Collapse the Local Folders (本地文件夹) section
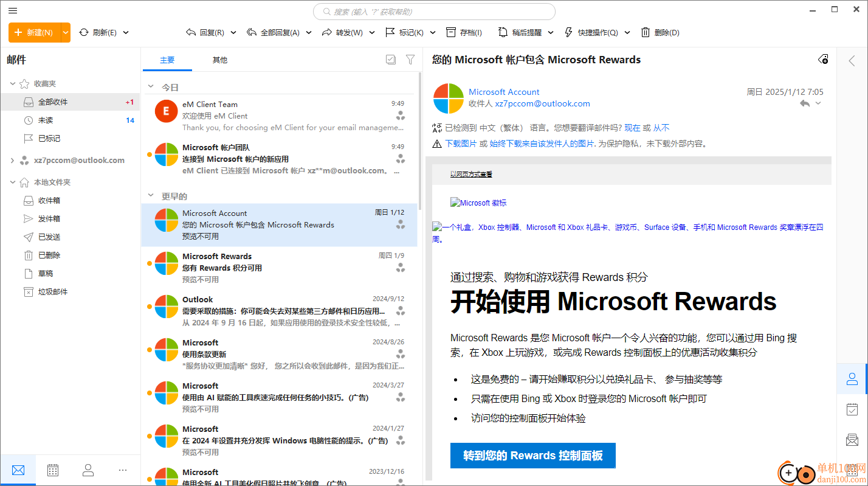 coord(13,182)
